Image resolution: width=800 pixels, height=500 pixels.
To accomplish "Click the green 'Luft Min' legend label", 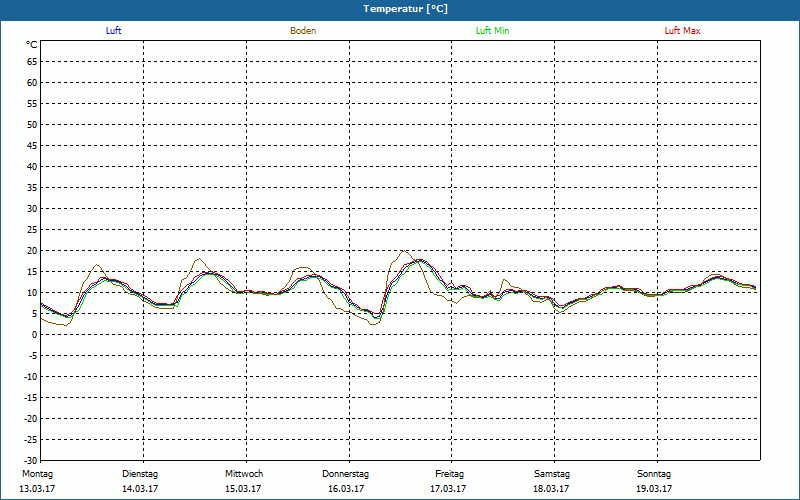I will click(x=492, y=31).
